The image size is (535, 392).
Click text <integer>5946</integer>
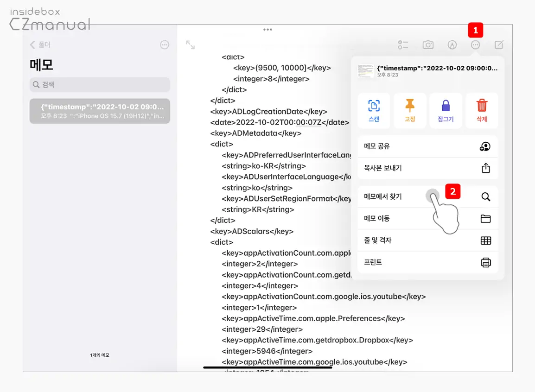point(267,351)
